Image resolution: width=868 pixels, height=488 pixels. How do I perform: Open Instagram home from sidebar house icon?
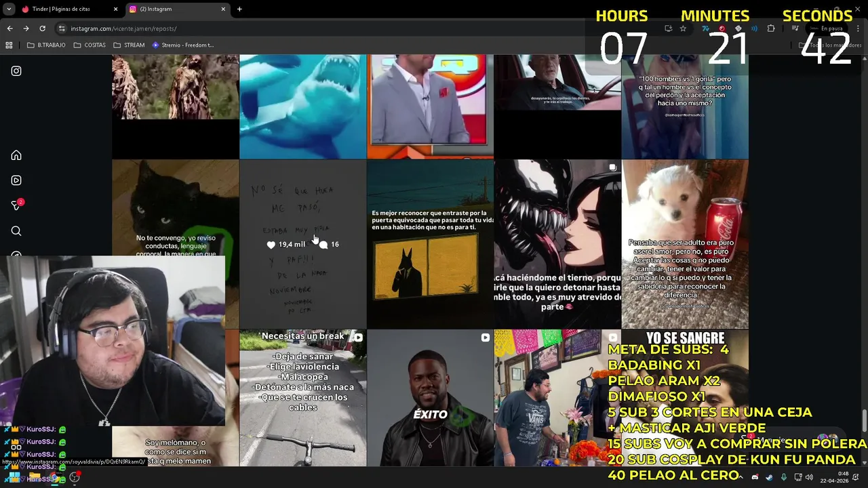pyautogui.click(x=16, y=155)
